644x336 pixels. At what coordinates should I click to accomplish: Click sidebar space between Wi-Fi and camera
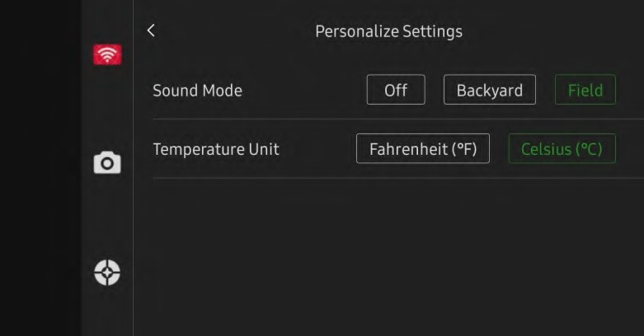(x=107, y=109)
